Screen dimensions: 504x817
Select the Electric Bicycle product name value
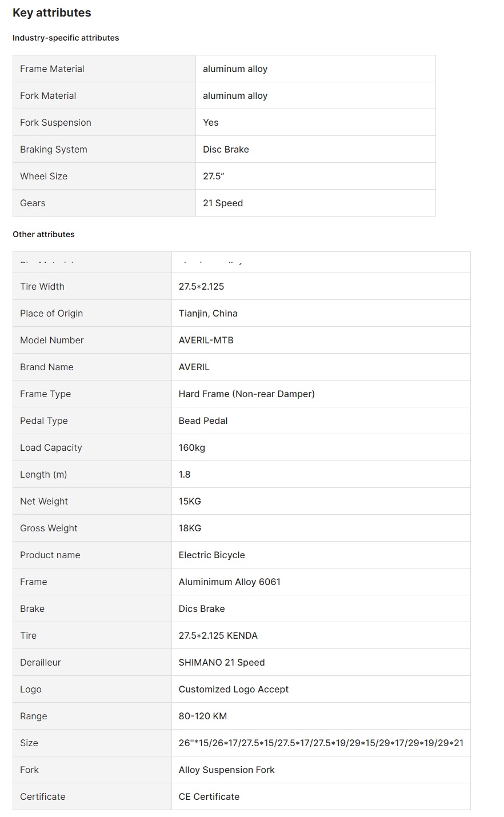point(211,555)
